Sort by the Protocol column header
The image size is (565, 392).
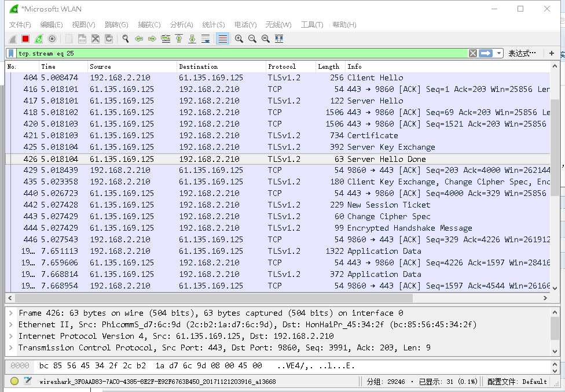pos(291,66)
